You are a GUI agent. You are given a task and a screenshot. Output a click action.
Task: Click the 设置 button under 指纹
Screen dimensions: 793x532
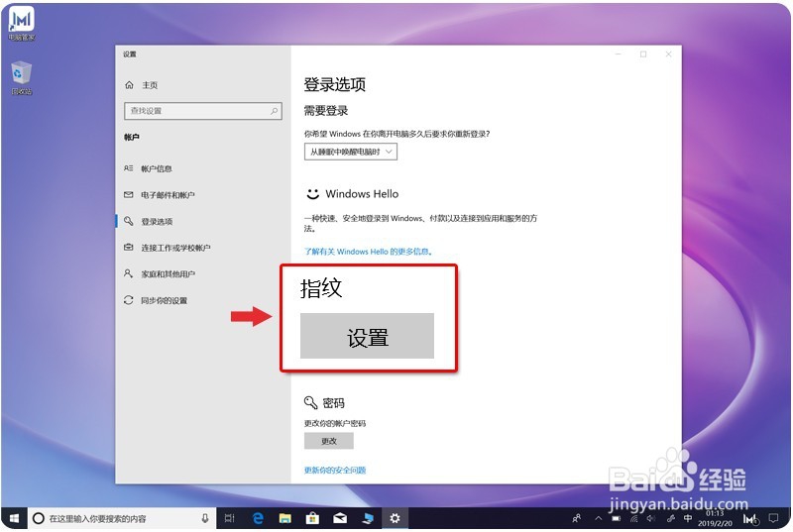pyautogui.click(x=367, y=336)
